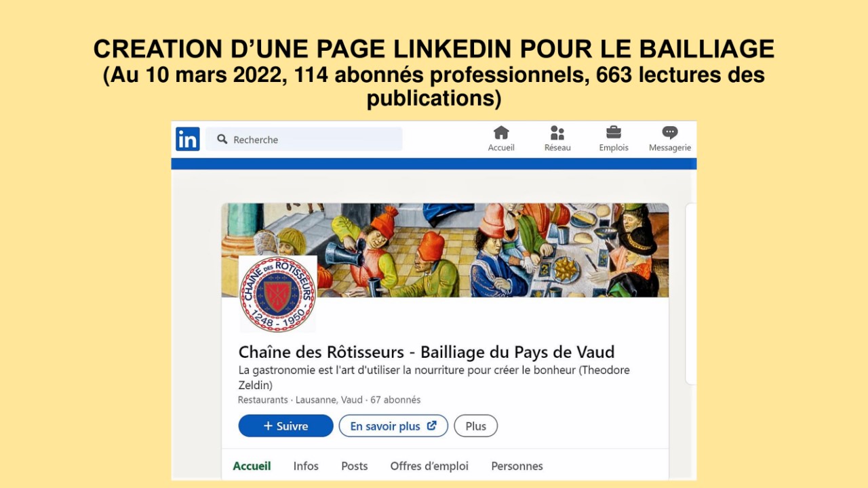Expand the Plus options button
Screen dimensions: 868x488
tap(475, 426)
